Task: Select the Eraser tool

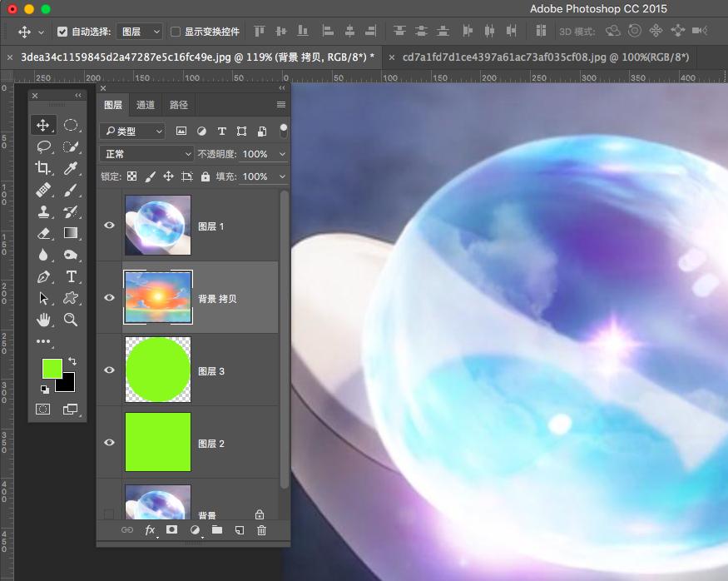Action: [x=43, y=233]
